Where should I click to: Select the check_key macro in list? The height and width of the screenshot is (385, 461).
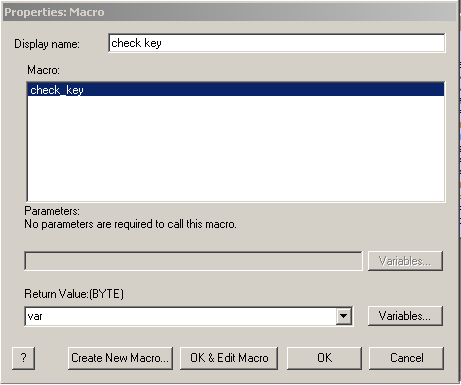(x=236, y=90)
